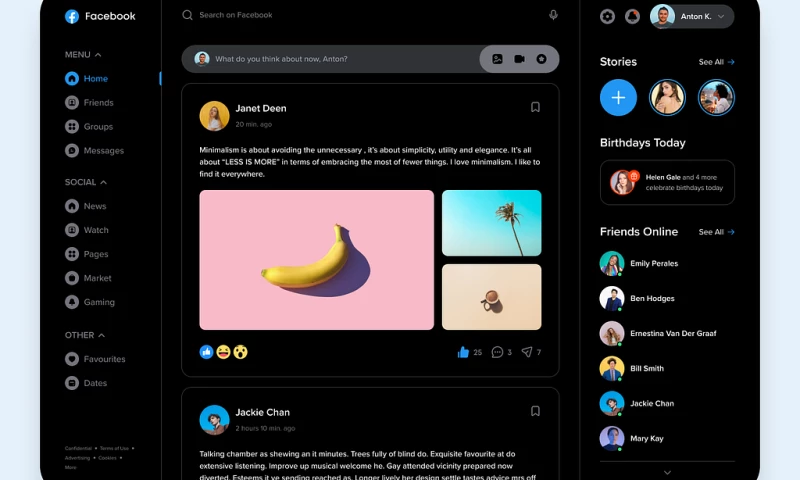800x480 pixels.
Task: Click the star icon in post composer
Action: pyautogui.click(x=541, y=59)
